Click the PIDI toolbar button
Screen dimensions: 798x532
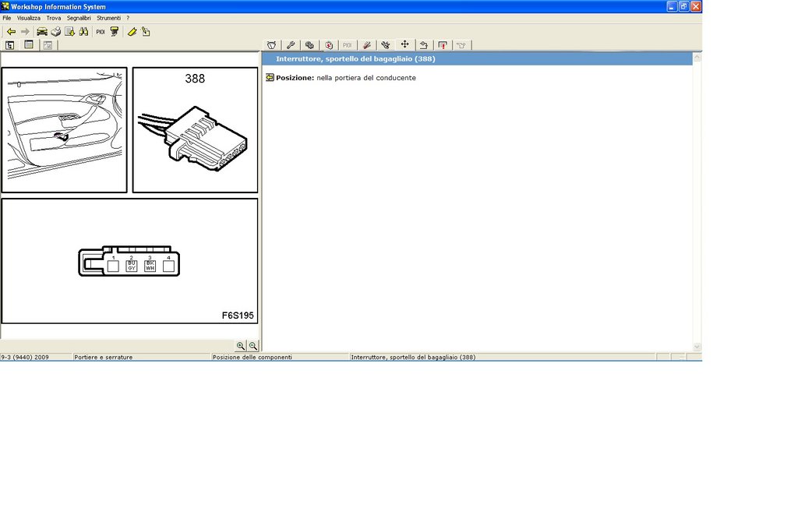(101, 31)
